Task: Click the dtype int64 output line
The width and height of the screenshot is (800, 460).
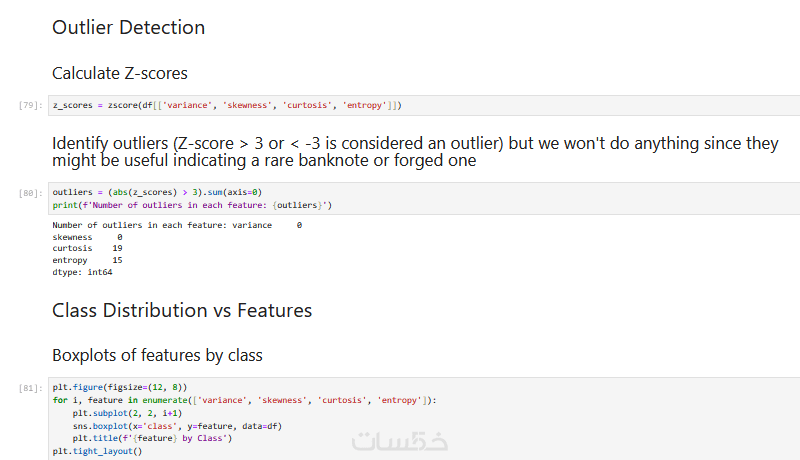Action: coord(82,272)
